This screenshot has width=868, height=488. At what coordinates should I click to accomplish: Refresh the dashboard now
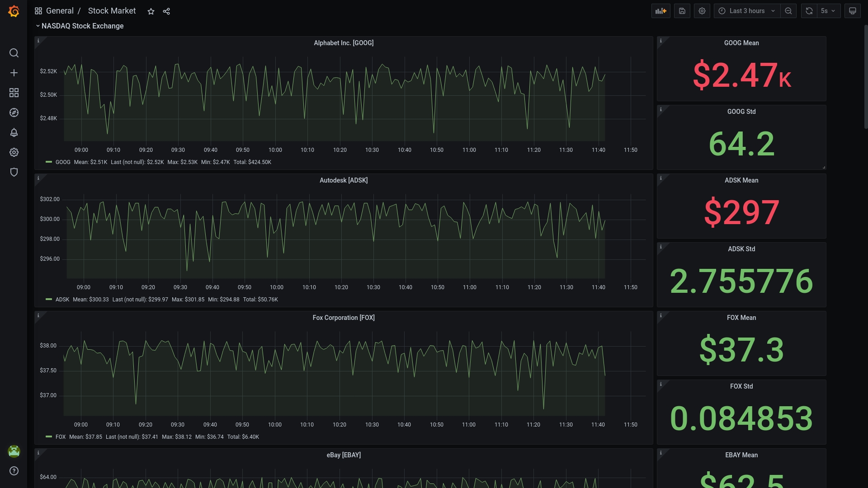click(x=809, y=11)
